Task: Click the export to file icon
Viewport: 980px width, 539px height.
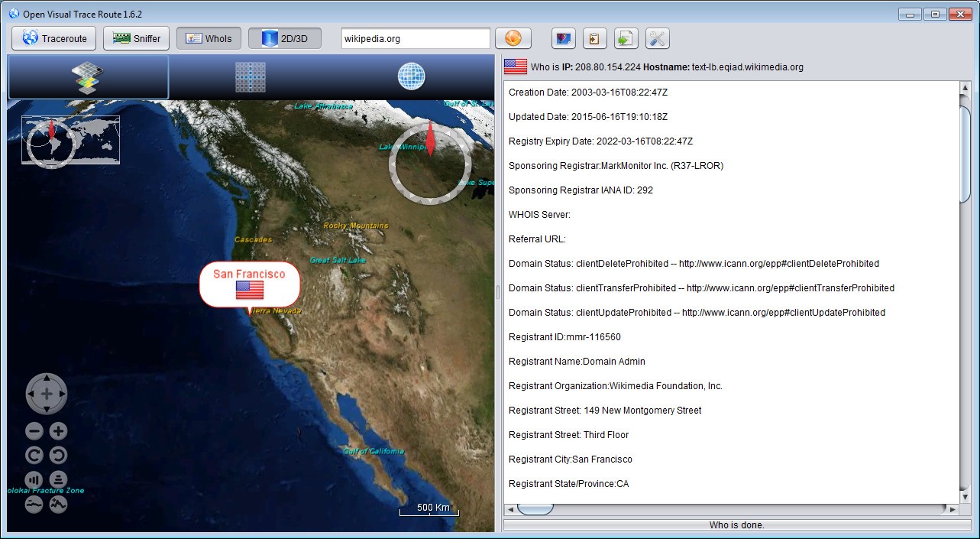Action: pos(626,38)
